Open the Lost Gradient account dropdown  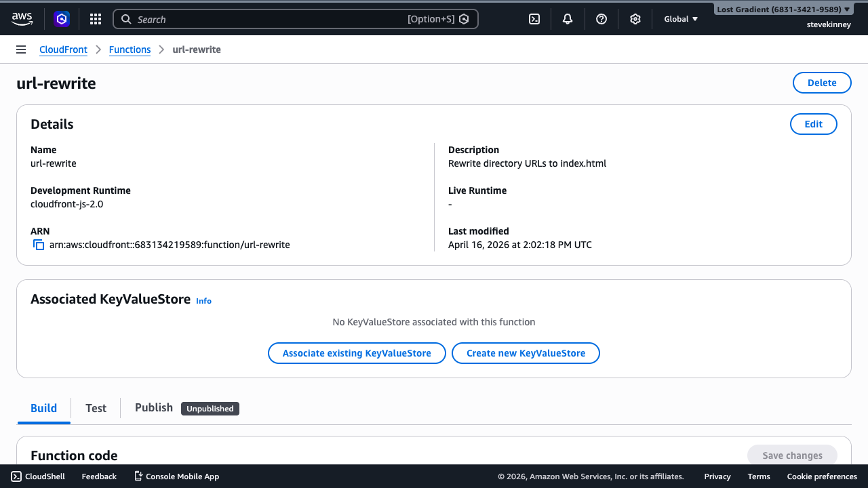(783, 9)
